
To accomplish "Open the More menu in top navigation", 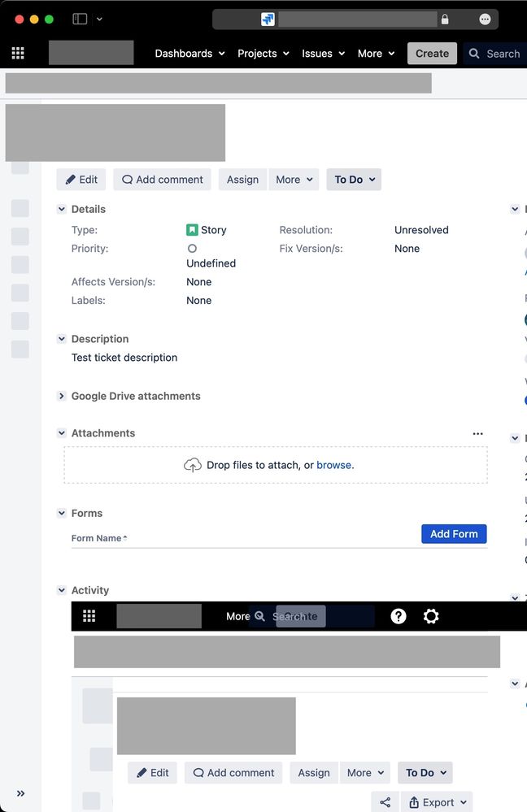I will (377, 54).
